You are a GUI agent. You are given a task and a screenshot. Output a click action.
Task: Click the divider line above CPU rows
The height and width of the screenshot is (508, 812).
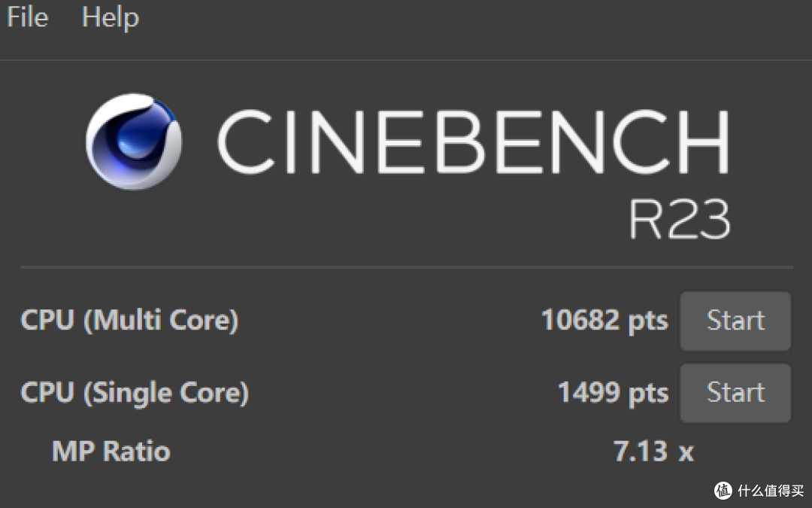(406, 267)
